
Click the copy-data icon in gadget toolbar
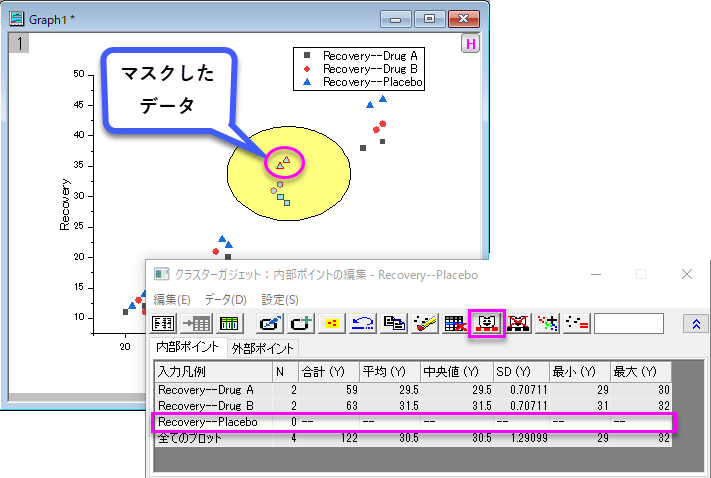[394, 323]
